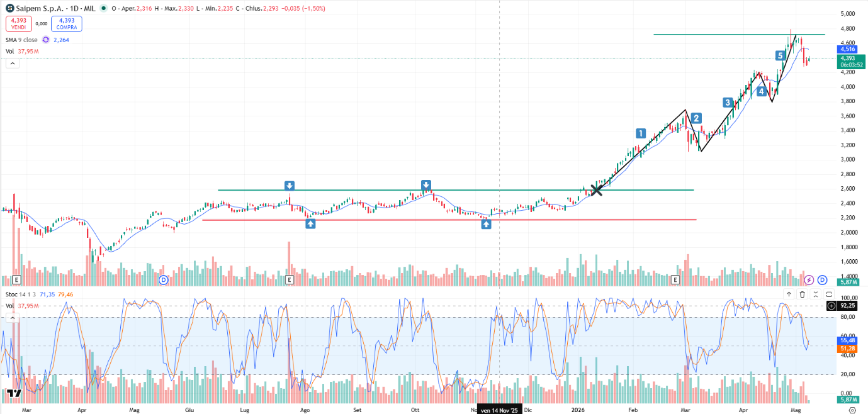Viewport: 868px width, 414px height.
Task: Move the Stoc pane up with the arrow
Action: (789, 294)
